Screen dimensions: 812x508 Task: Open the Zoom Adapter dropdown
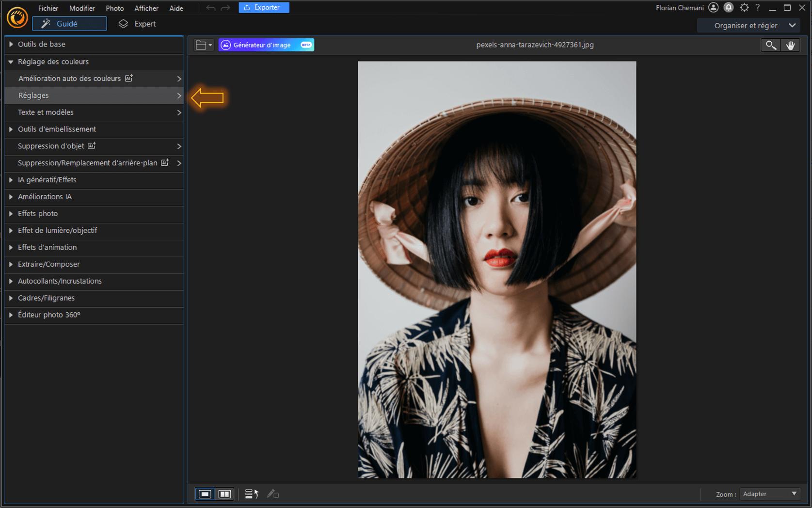tap(769, 494)
